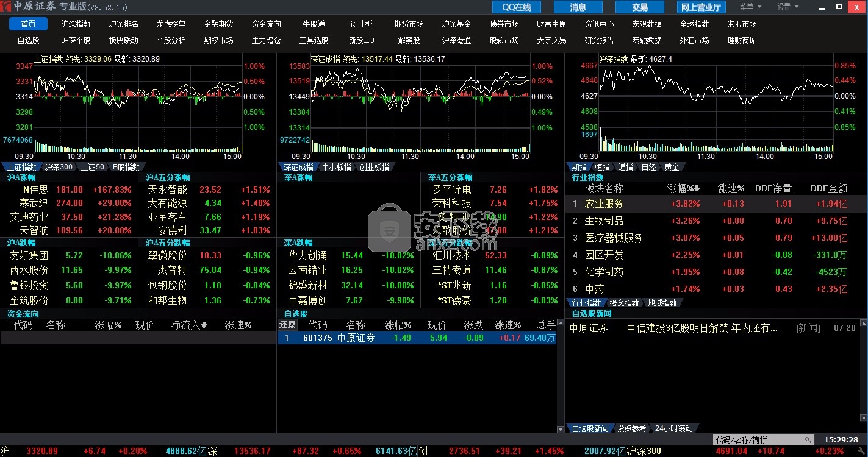
Task: Open 沪深指数 navigation item
Action: (x=76, y=24)
